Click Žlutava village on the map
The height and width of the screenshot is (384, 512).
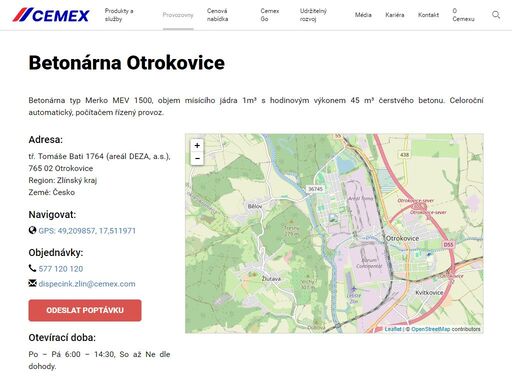point(271,279)
